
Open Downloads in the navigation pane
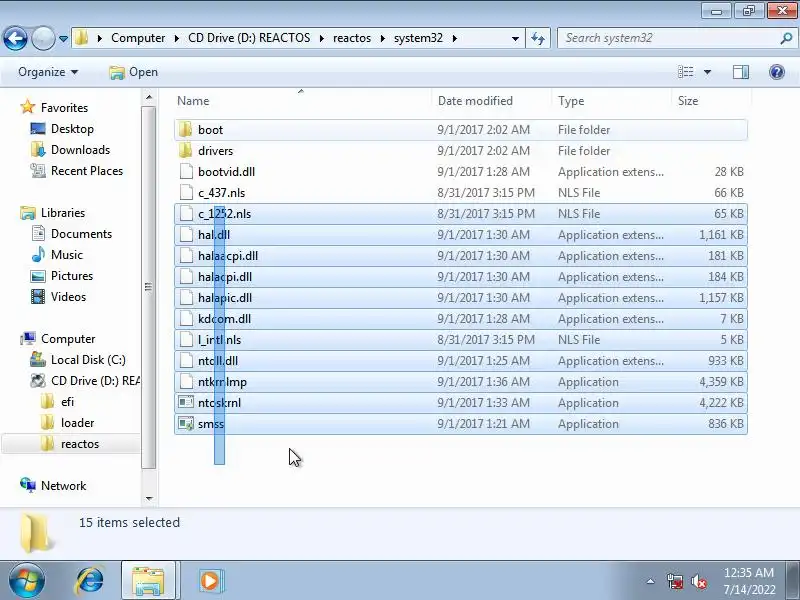(x=80, y=149)
